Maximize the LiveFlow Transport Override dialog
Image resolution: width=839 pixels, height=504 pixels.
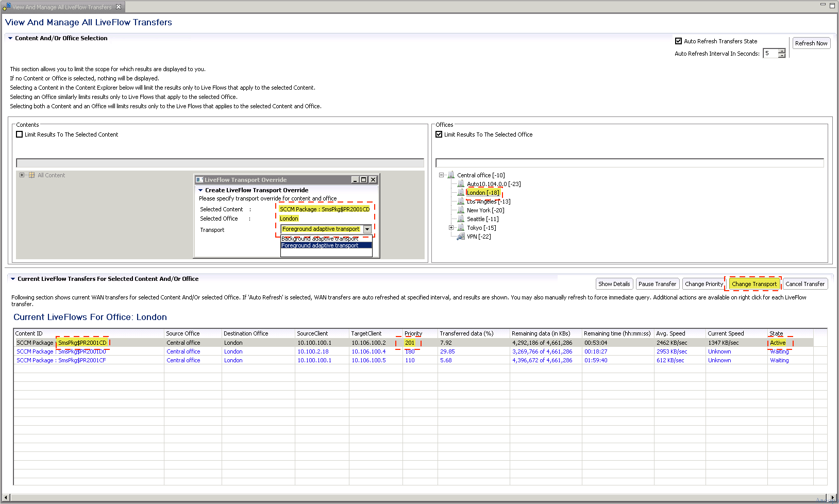click(364, 180)
